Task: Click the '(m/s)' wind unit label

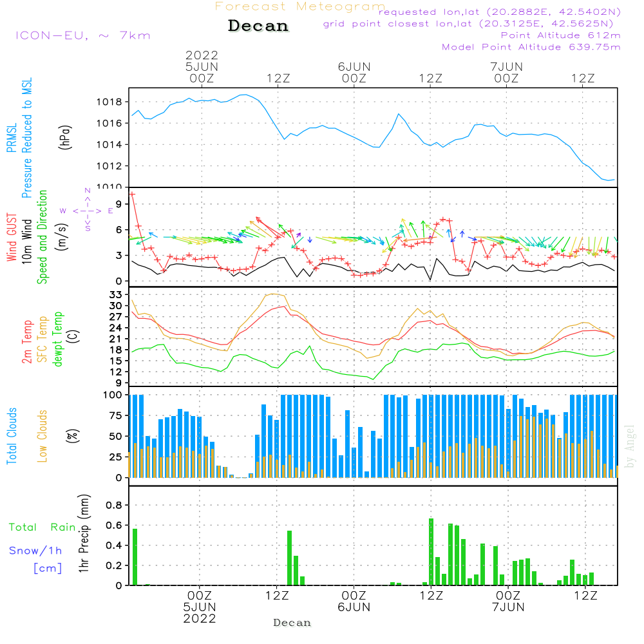Action: (61, 237)
